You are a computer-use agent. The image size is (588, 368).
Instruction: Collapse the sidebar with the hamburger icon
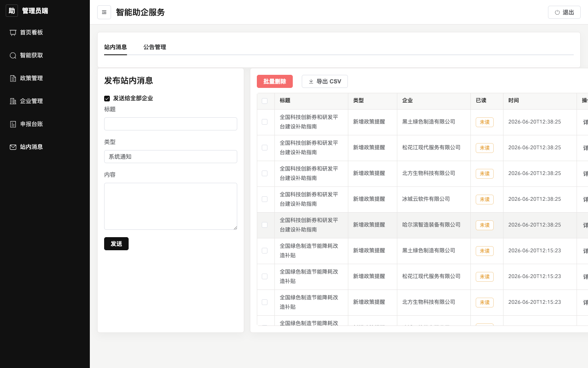(104, 12)
